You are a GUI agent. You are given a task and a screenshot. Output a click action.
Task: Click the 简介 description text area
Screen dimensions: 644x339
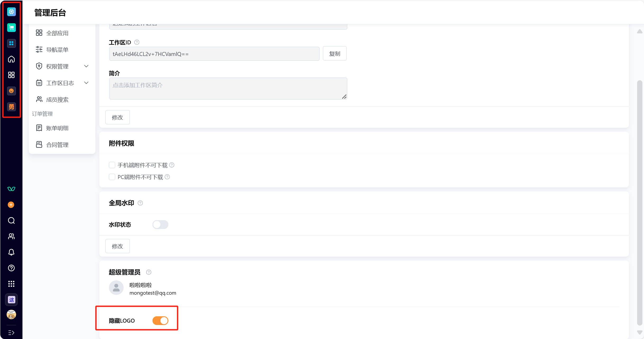tap(228, 88)
